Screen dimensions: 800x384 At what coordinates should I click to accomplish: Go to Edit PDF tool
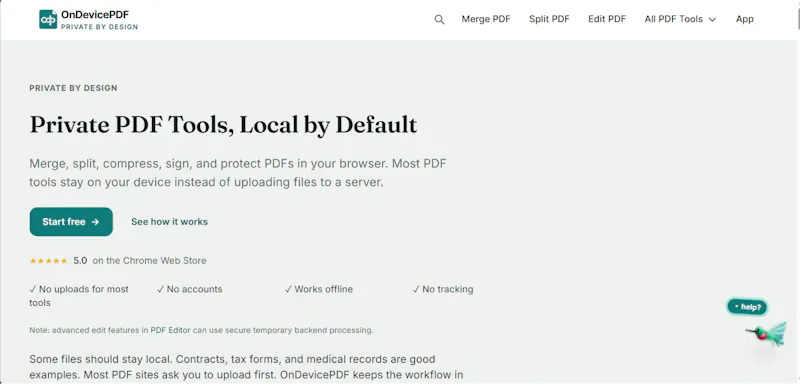click(607, 19)
